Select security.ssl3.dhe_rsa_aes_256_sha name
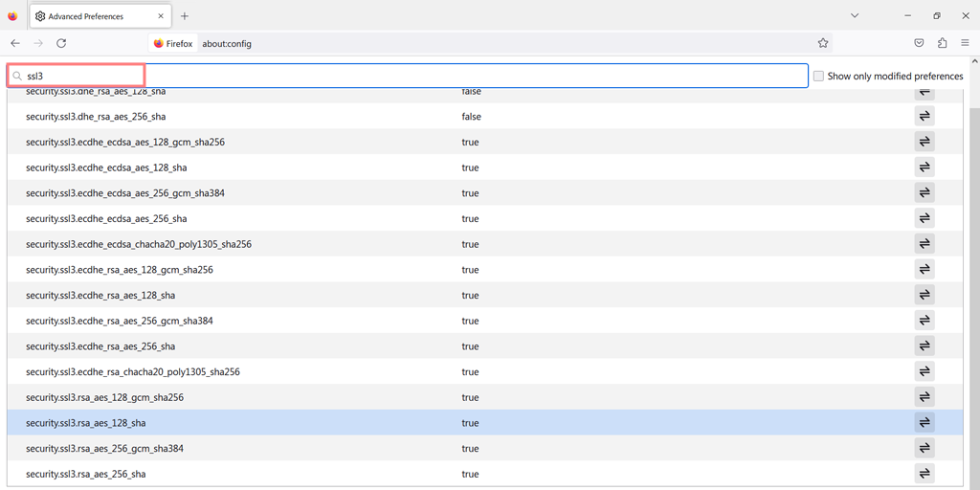980x490 pixels. coord(96,116)
